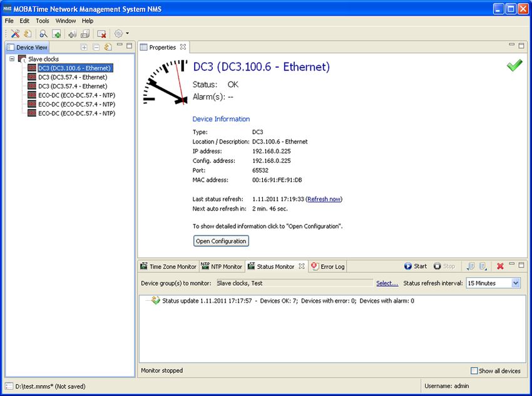Minimize the Status Monitor panel
The width and height of the screenshot is (532, 396).
(512, 264)
